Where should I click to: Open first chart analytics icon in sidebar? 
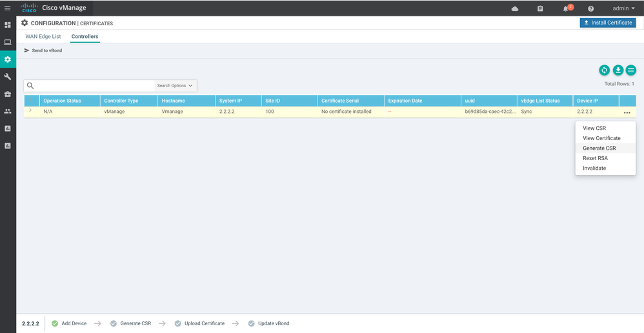(x=7, y=128)
